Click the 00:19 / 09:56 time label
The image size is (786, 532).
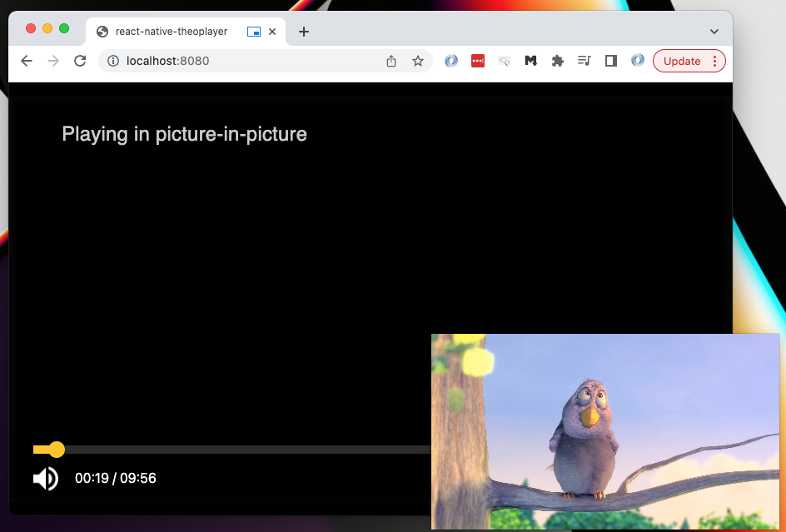[x=115, y=479]
